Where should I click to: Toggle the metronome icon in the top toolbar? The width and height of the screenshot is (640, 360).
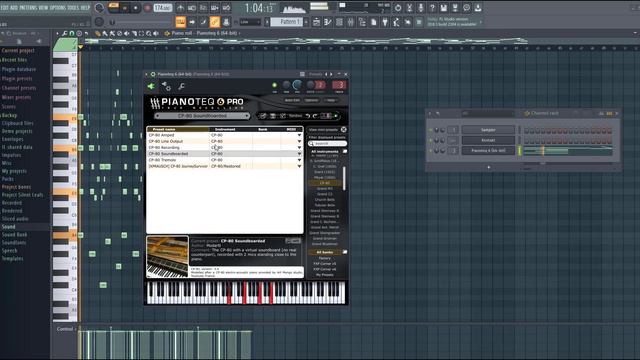180,8
